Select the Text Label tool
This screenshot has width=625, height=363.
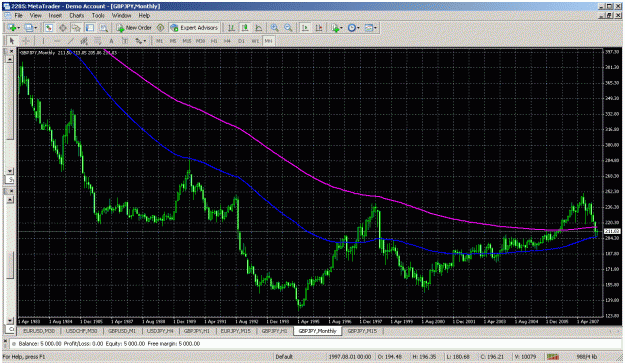[x=125, y=41]
